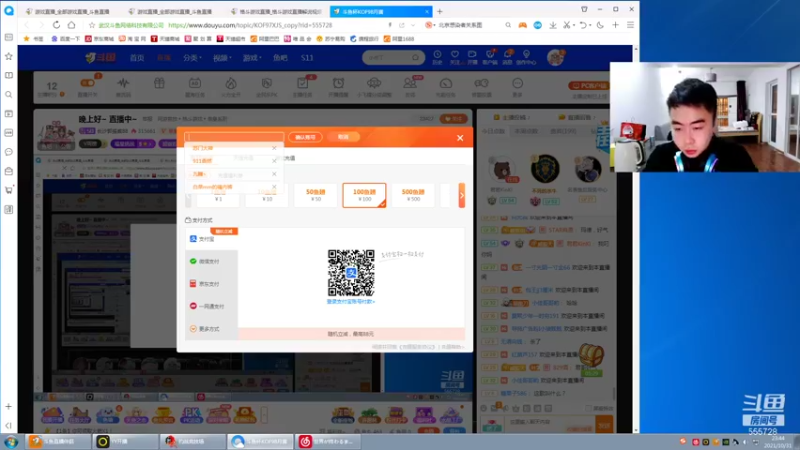Reload the page with browser refresh icon
Viewport: 800px width, 450px height.
pyautogui.click(x=56, y=25)
